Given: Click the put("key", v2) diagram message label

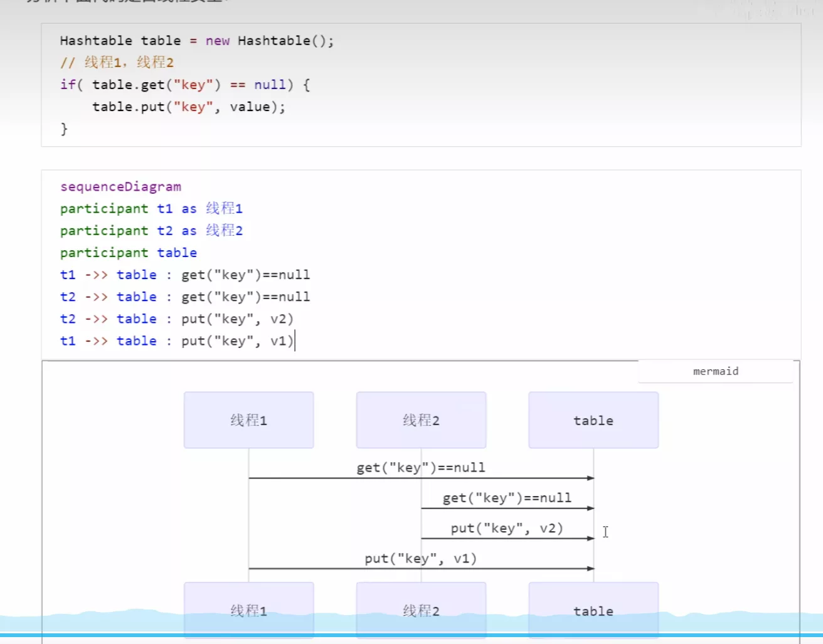Looking at the screenshot, I should click(507, 528).
